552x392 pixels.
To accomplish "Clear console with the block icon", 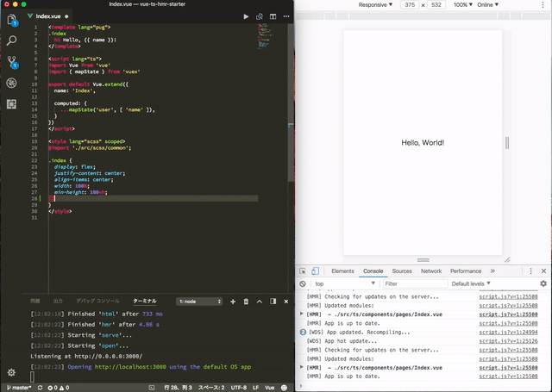I will click(303, 283).
